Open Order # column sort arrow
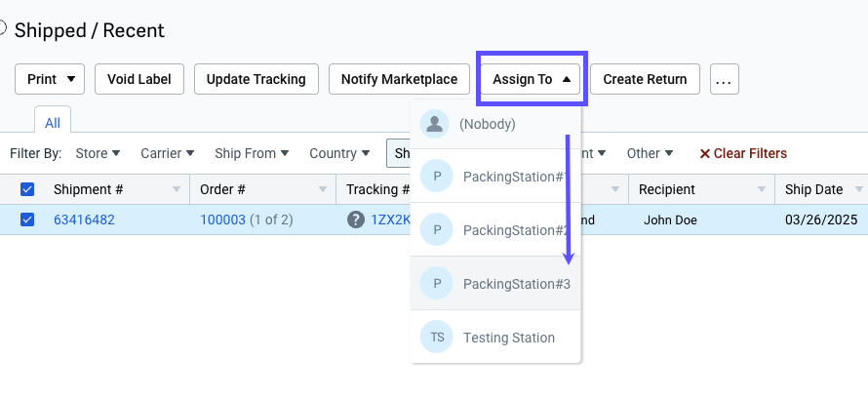 (x=323, y=190)
